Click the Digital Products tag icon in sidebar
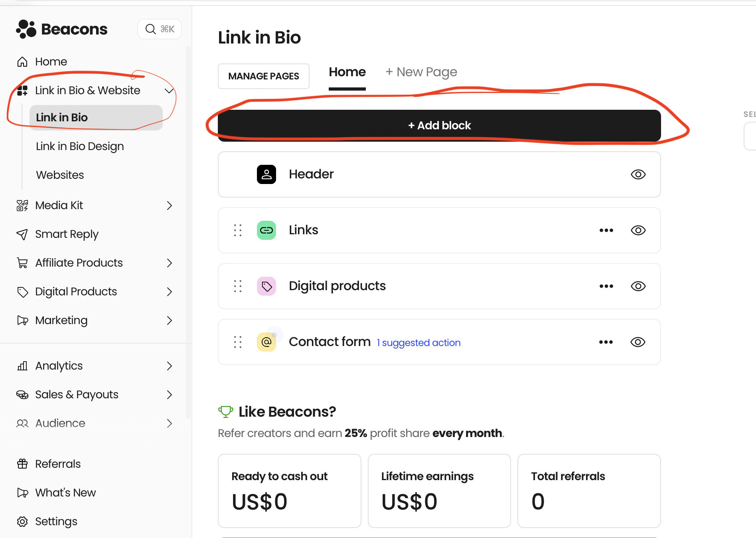 click(22, 292)
